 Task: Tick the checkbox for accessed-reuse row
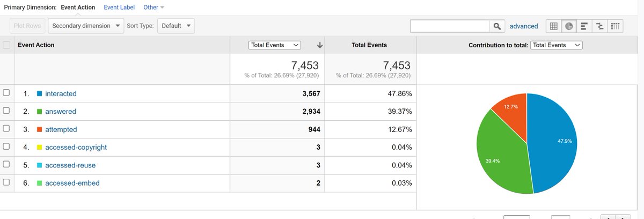[x=6, y=165]
